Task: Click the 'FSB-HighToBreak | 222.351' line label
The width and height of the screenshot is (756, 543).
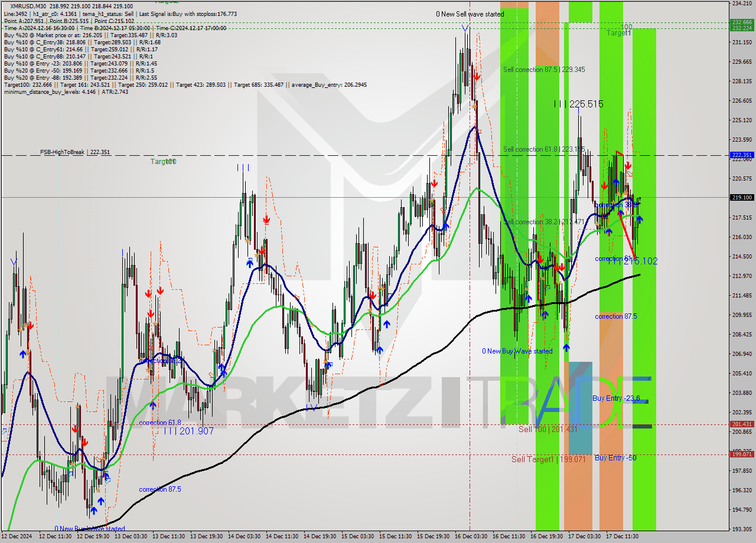Action: pyautogui.click(x=75, y=152)
